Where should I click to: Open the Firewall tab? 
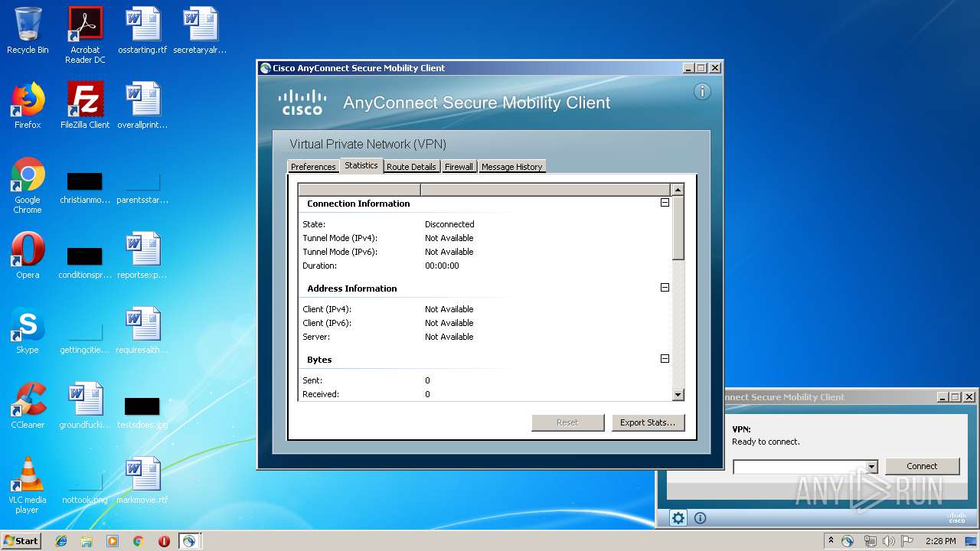point(459,167)
